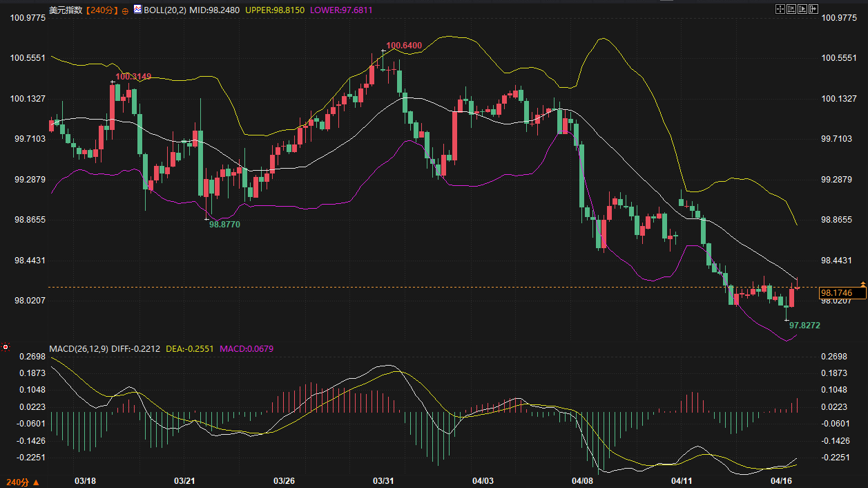Click the orange circle icon beside 240分
This screenshot has height=488, width=868.
coord(124,11)
